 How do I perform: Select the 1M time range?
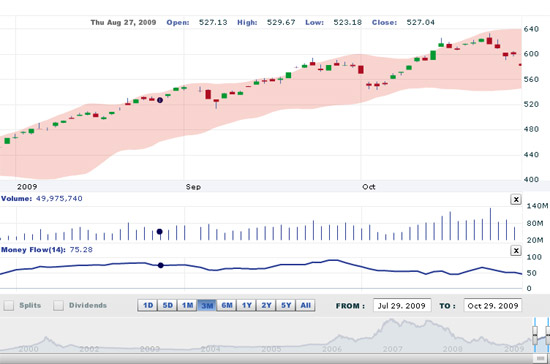[x=187, y=305]
